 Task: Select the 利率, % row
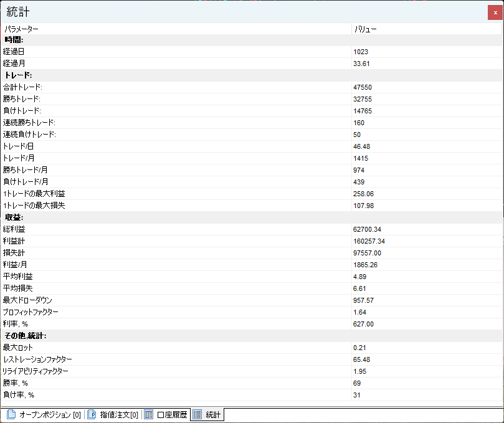click(252, 324)
